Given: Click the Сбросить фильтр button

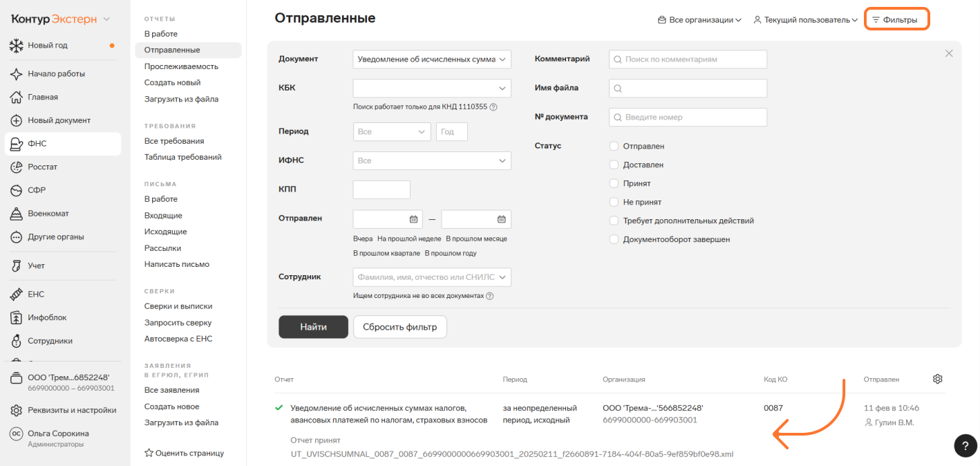Looking at the screenshot, I should pos(399,327).
